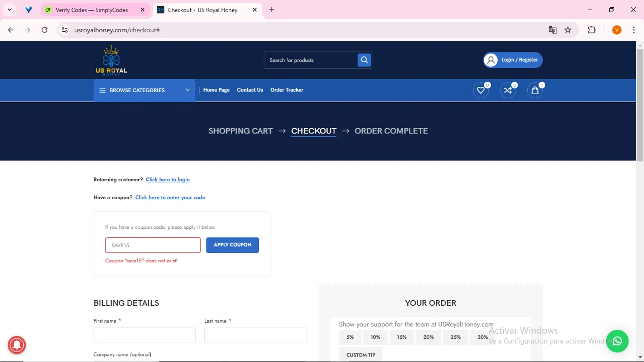
Task: Open the Home Page menu item
Action: (216, 90)
